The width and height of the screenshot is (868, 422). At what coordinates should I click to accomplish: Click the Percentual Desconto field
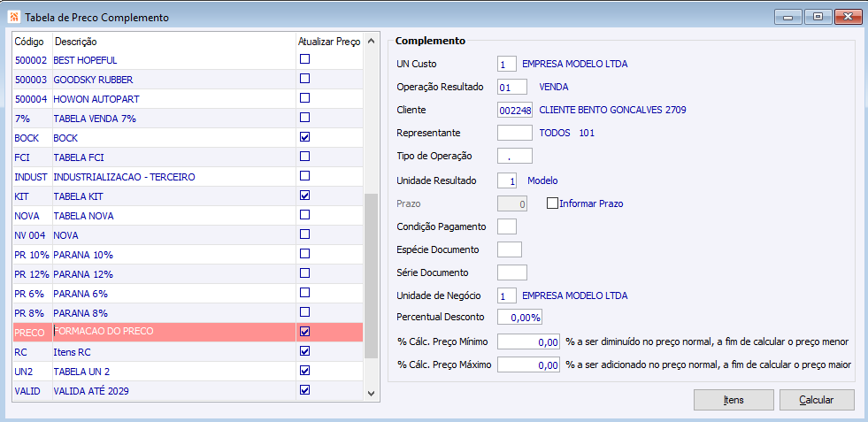[x=520, y=317]
